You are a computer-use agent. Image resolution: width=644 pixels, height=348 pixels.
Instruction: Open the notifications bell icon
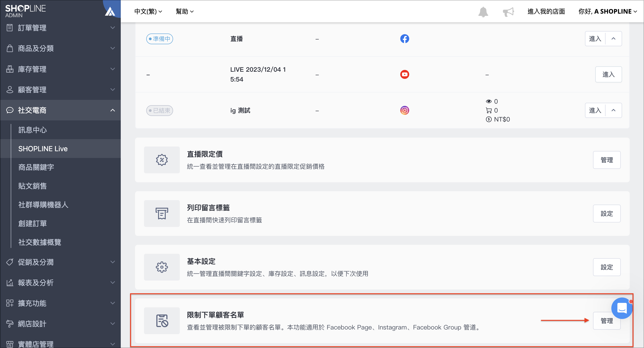coord(483,12)
